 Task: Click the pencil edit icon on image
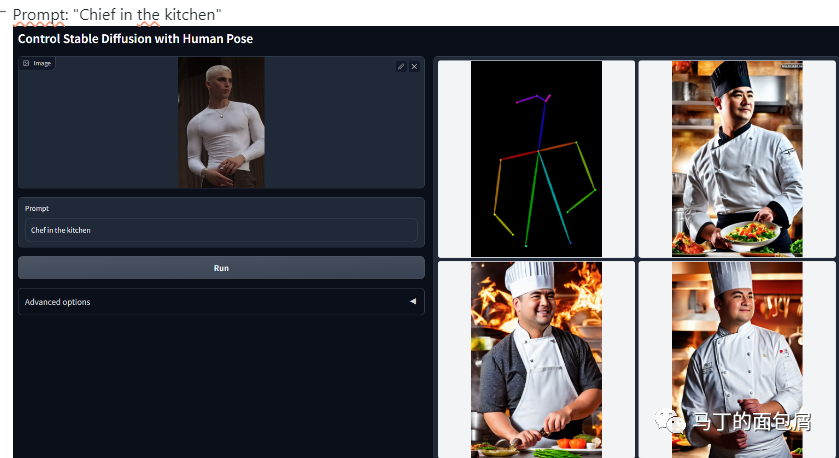pos(401,66)
